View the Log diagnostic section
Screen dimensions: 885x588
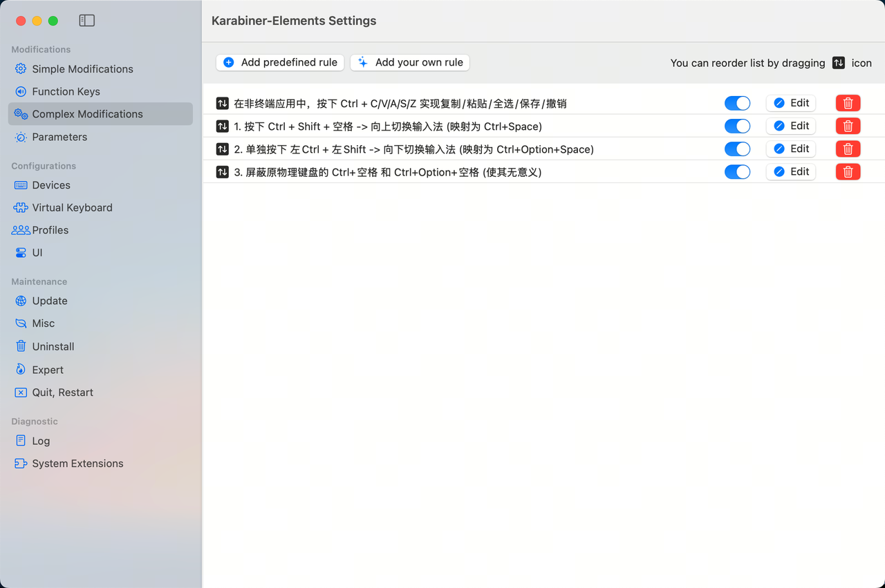point(100,441)
